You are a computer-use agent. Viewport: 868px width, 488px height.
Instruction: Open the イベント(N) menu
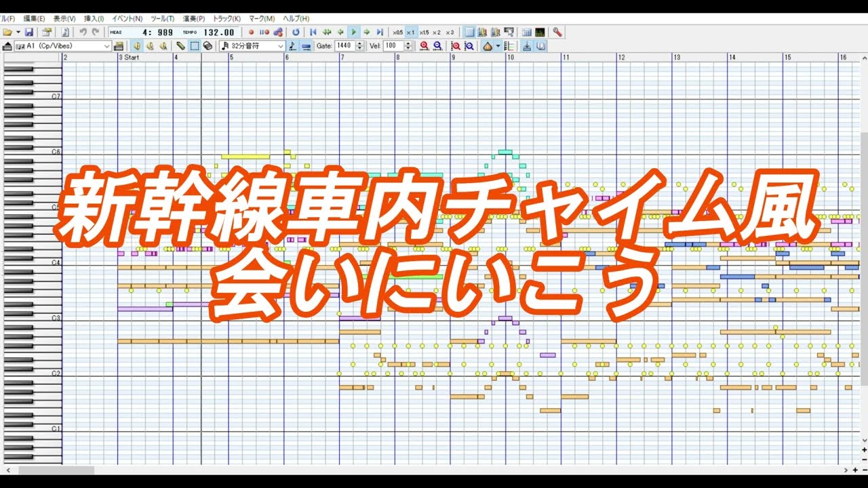(127, 18)
